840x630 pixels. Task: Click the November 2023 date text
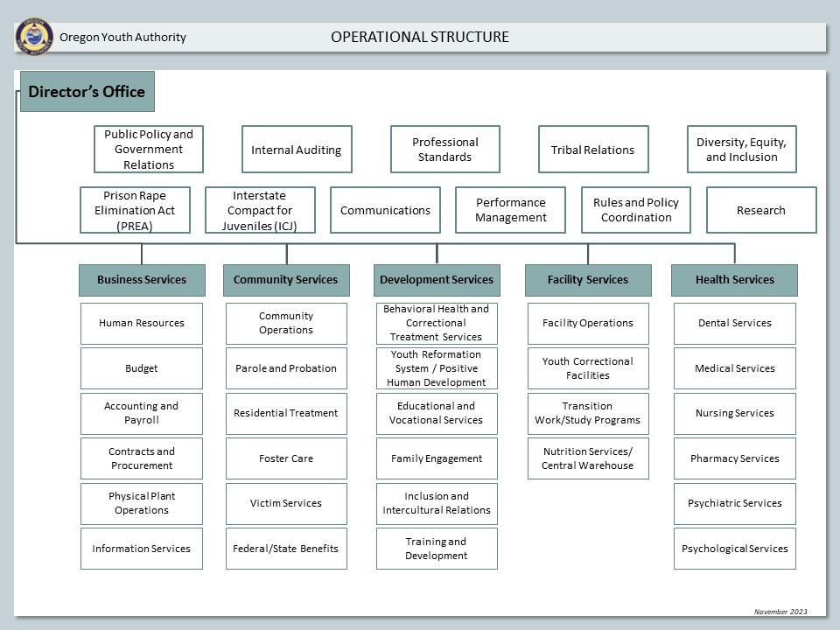tap(780, 612)
